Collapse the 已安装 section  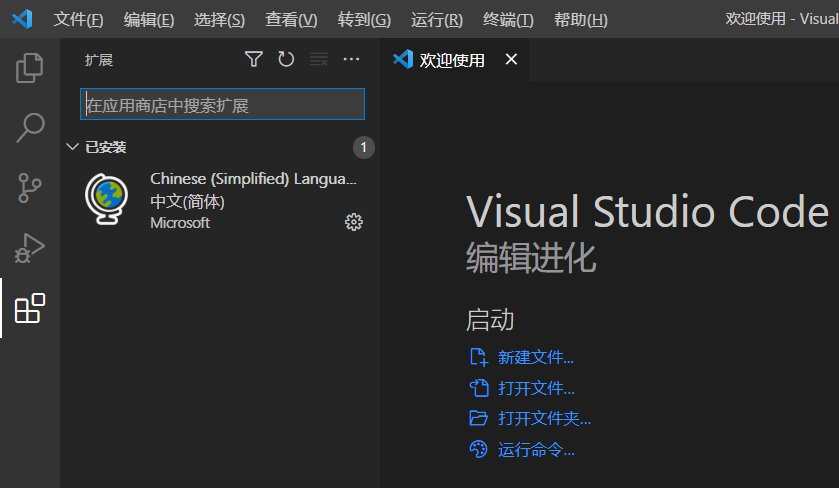[x=72, y=147]
